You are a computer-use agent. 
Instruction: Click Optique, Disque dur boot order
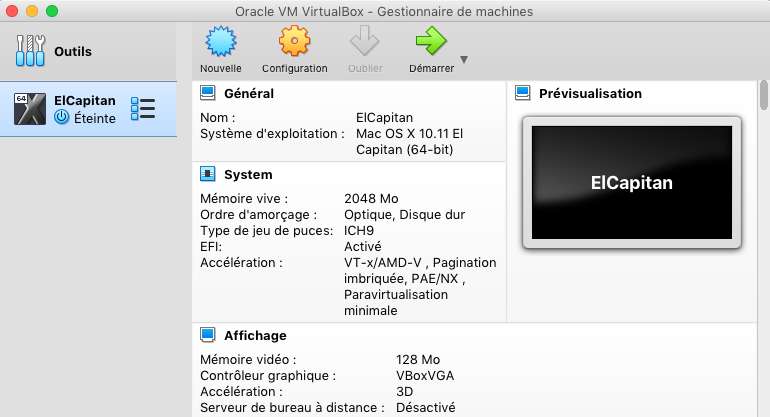tap(405, 215)
